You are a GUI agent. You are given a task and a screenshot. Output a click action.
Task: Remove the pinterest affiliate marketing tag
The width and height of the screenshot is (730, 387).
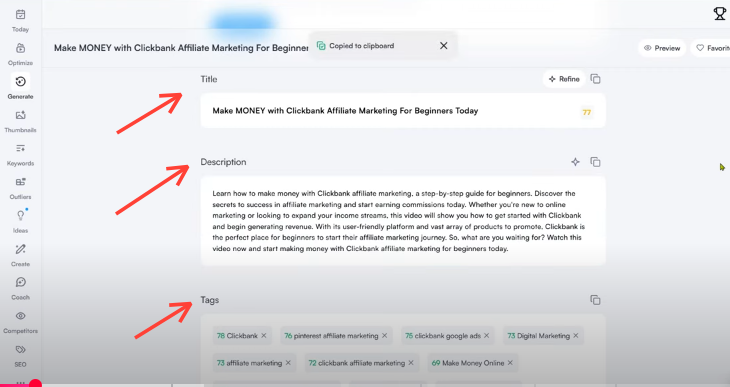[385, 336]
